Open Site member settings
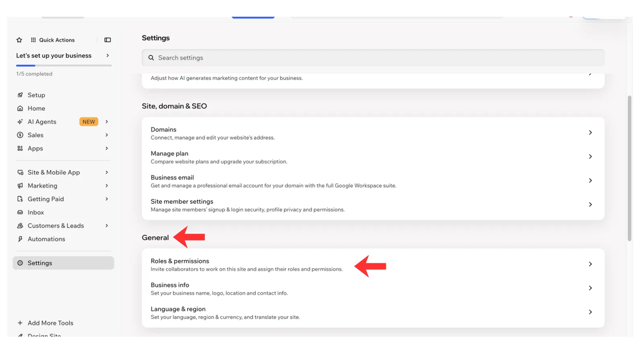Screen dimensions: 644x348 (x=373, y=205)
